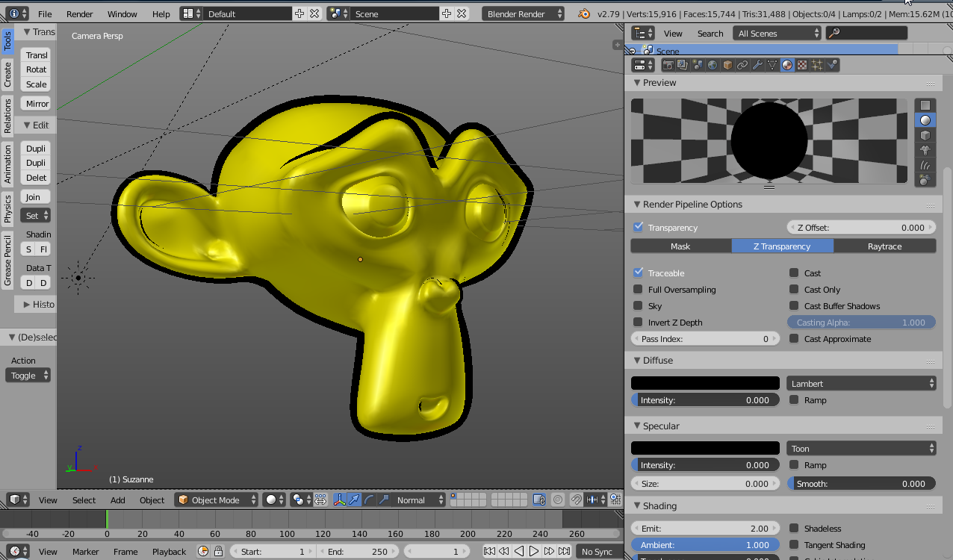Enable the Shadeless checkbox
The width and height of the screenshot is (953, 560).
click(x=794, y=528)
